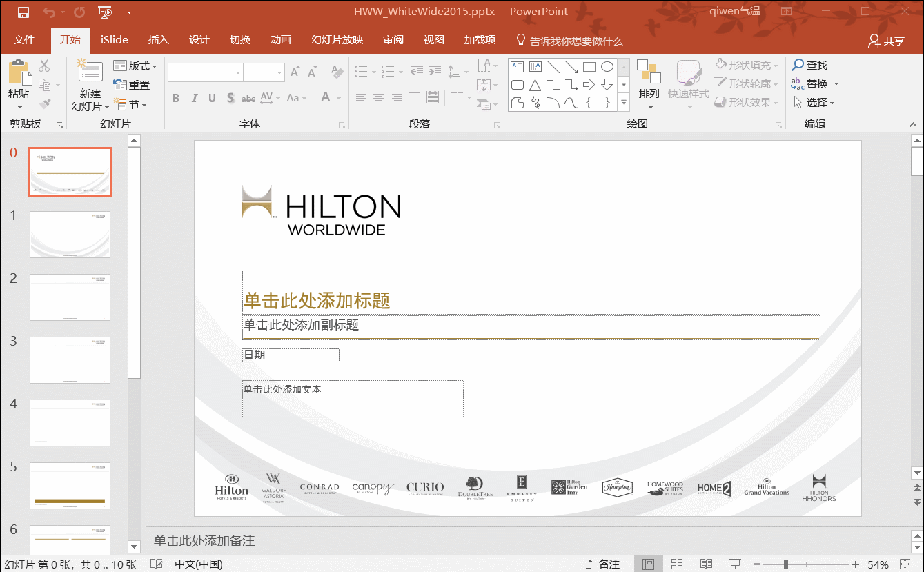Toggle Bold formatting button
This screenshot has height=572, width=924.
(x=176, y=98)
